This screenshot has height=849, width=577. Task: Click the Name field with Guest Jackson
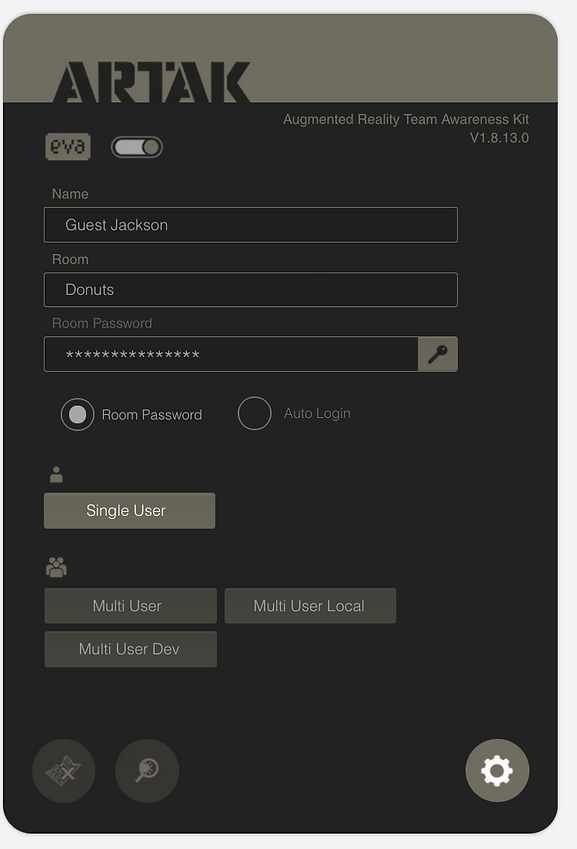(x=251, y=225)
